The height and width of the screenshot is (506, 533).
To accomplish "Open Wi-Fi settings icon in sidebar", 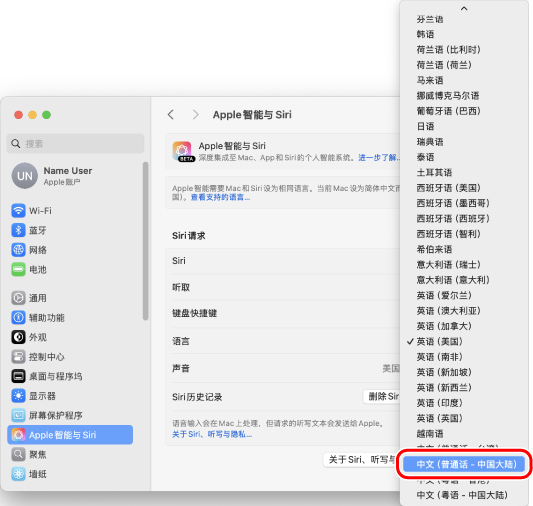I will [18, 211].
